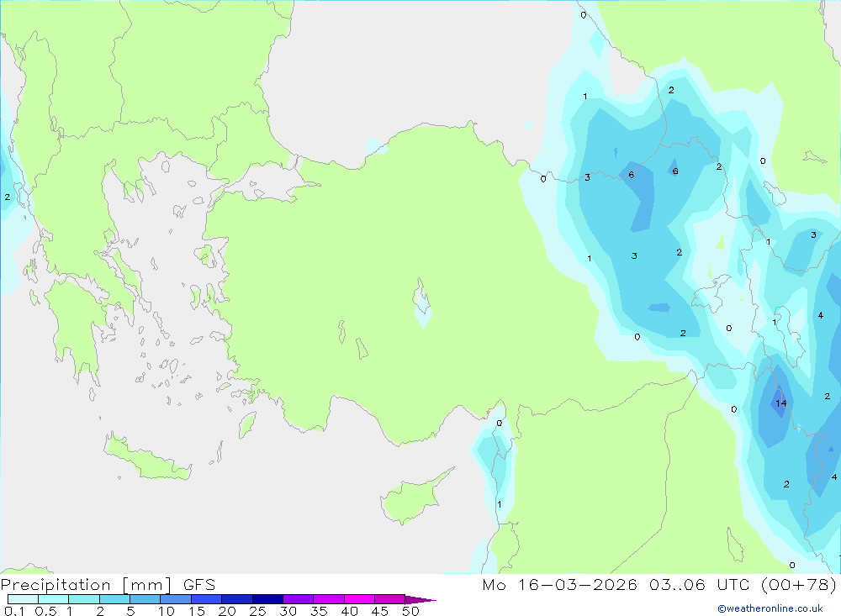Click the '35' legend scale label
Viewport: 841px width, 616px height.
point(319,611)
